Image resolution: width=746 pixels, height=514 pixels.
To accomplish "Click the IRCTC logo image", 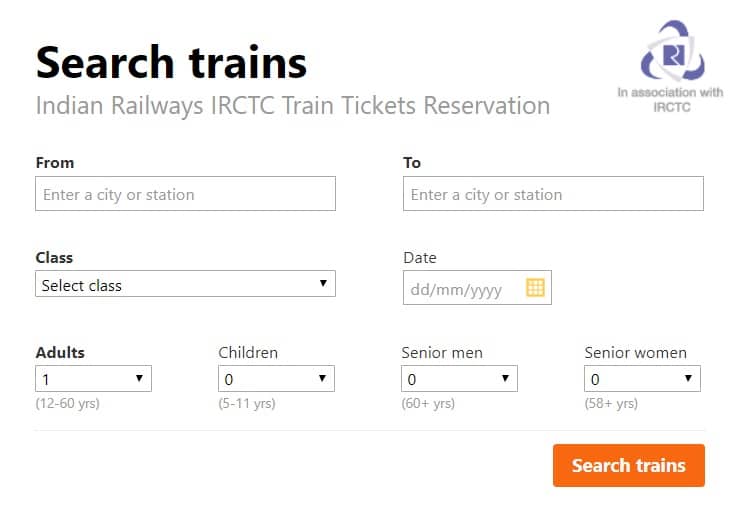I will coord(672,50).
